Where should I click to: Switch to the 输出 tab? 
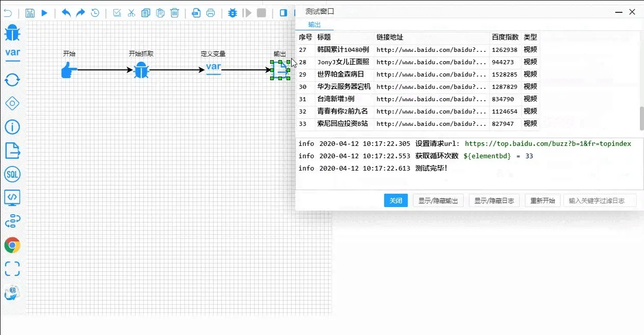314,25
